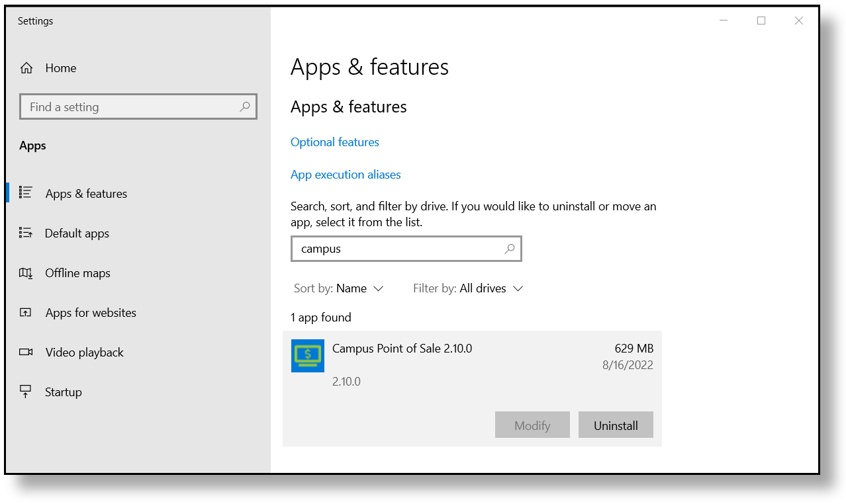Select the Default apps menu item

click(x=77, y=233)
